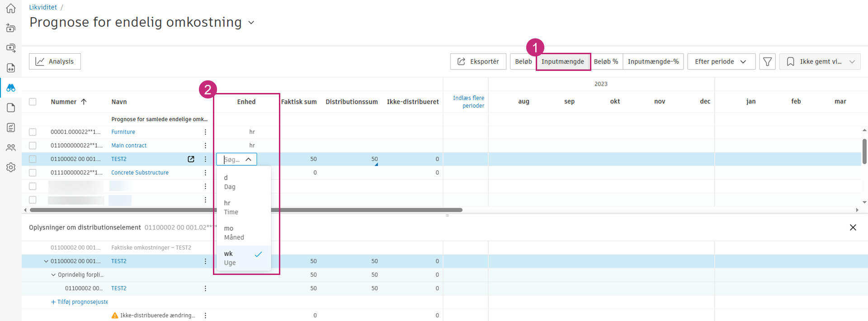Click Tilføj prognosejuste link

click(80, 302)
